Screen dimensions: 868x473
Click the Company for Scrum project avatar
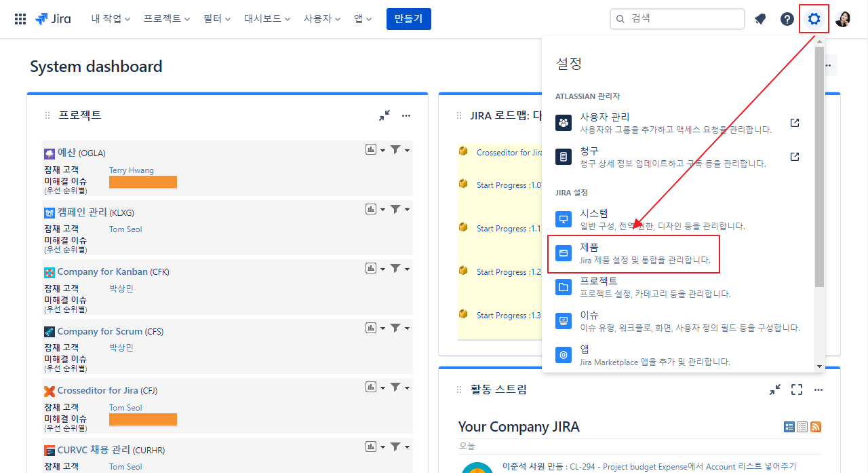[50, 332]
